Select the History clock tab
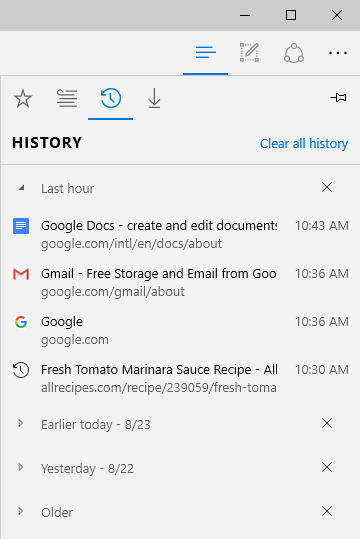Viewport: 360px width, 539px height. (x=111, y=98)
